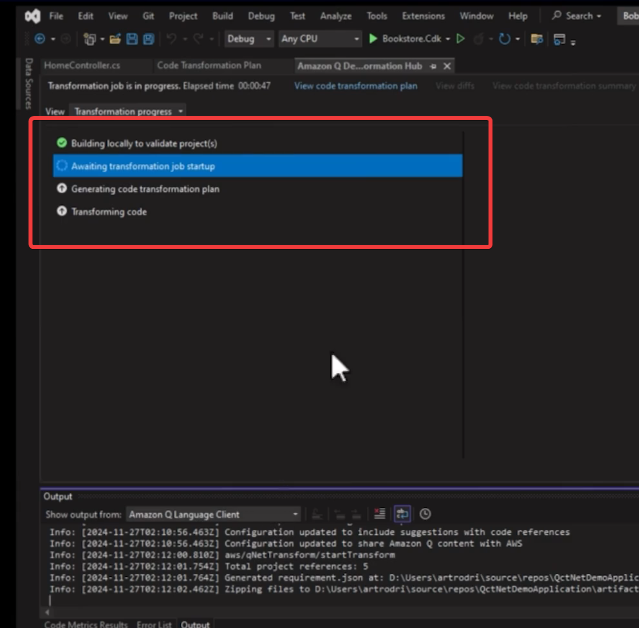
Task: Click the green Start Bookstore.Cdk play icon
Action: 373,39
